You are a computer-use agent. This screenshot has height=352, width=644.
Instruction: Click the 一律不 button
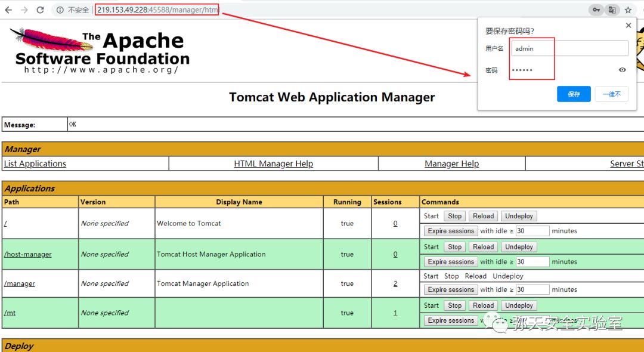[612, 94]
